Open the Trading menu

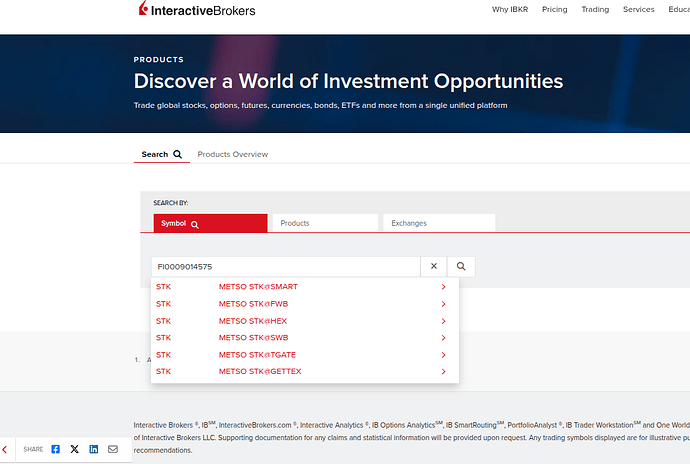pyautogui.click(x=595, y=9)
